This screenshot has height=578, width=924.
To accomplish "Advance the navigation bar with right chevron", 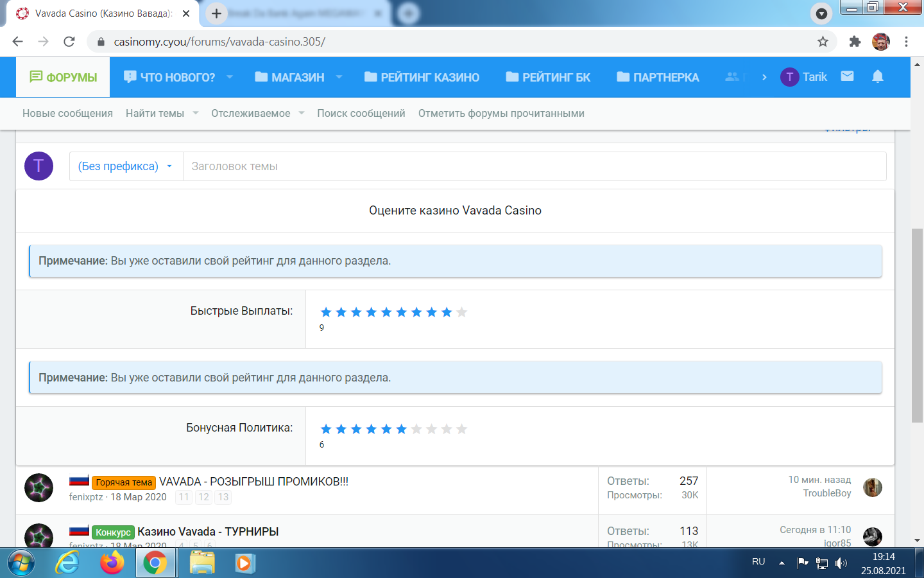I will [x=764, y=77].
